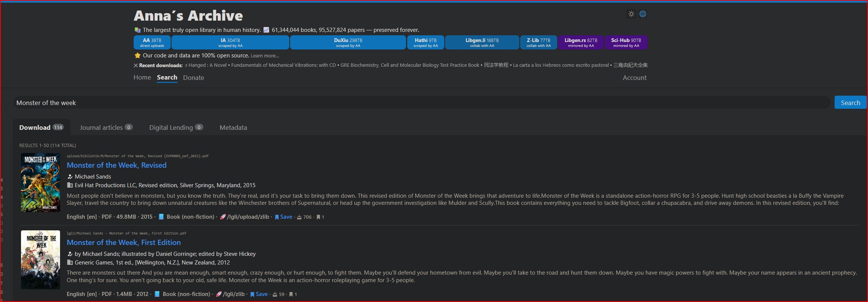Open the Account menu

635,78
